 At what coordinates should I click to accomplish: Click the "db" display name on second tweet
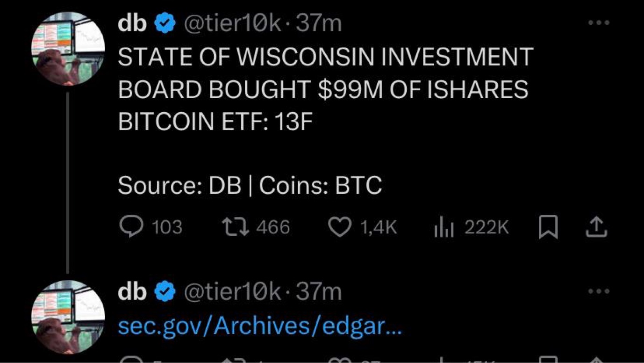tap(133, 292)
